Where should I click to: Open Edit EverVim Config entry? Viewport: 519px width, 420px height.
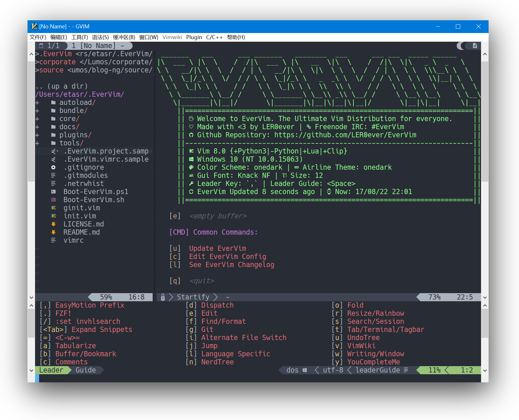click(227, 257)
